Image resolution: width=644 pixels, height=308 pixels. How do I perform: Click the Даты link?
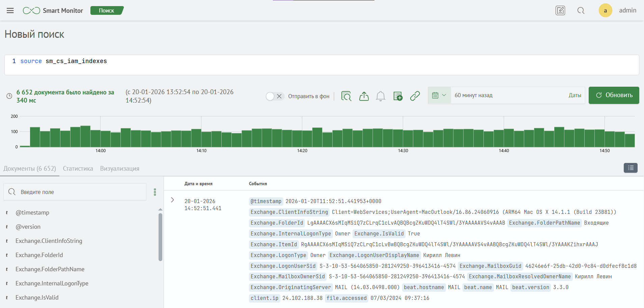[575, 95]
